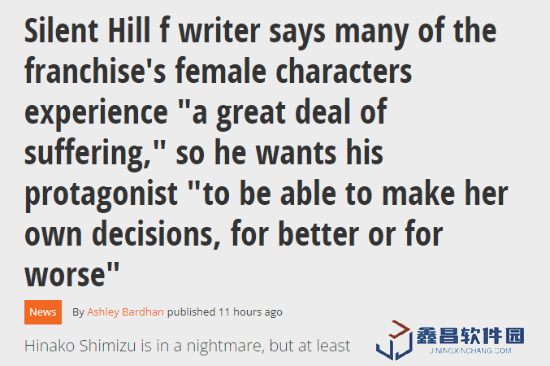Click "so he wants his" in the headline
This screenshot has height=366, width=550.
(279, 153)
